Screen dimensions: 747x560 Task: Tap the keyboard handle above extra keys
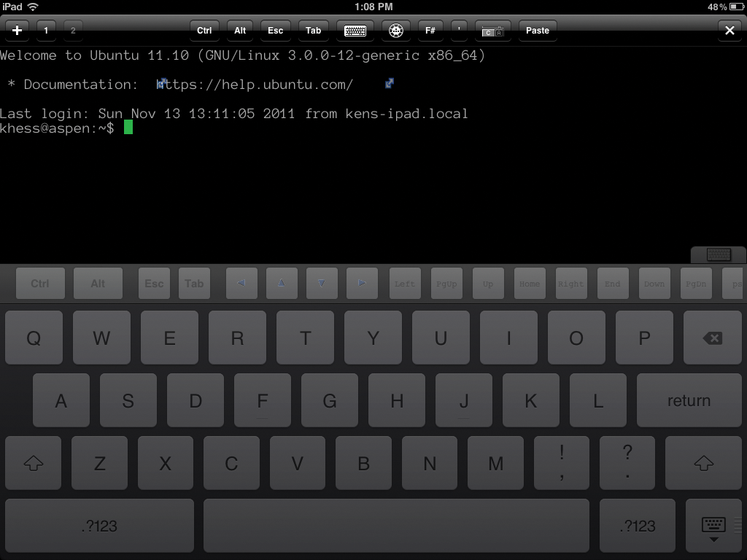[719, 254]
